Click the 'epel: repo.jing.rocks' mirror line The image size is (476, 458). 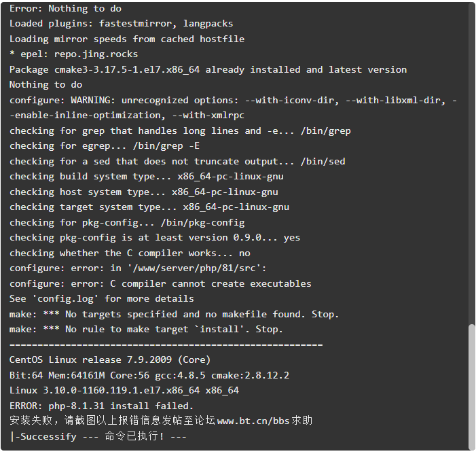[x=74, y=54]
